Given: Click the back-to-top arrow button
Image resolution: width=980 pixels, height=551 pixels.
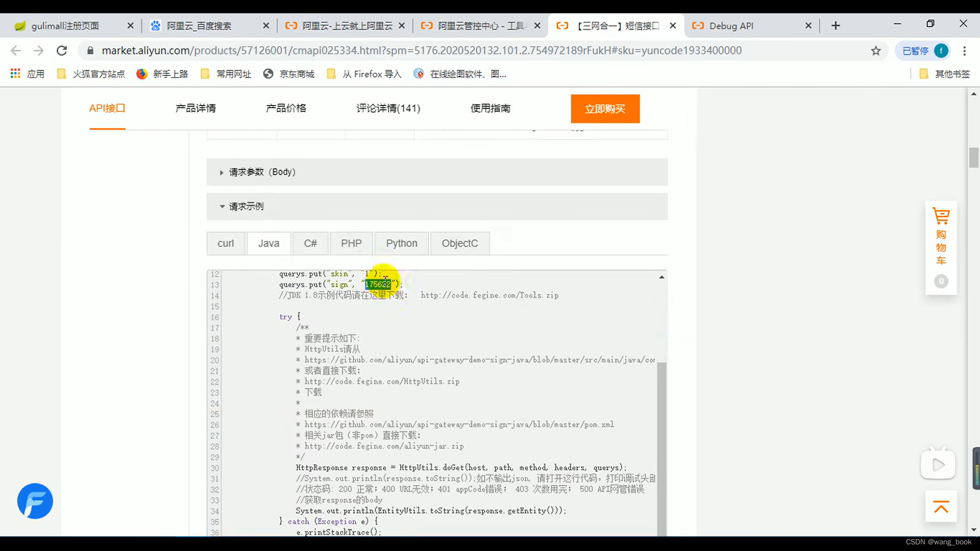Looking at the screenshot, I should point(941,507).
